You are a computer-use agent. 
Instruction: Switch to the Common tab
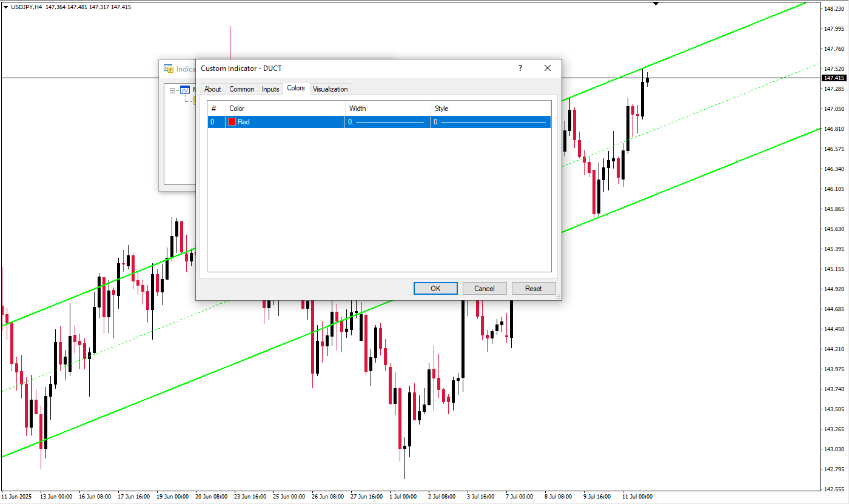[241, 89]
